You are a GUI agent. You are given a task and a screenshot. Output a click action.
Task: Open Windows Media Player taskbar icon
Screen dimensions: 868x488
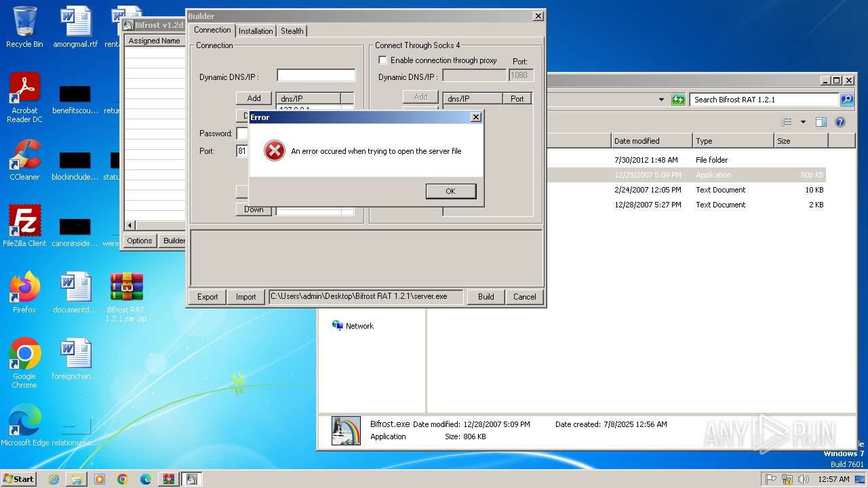[x=100, y=479]
